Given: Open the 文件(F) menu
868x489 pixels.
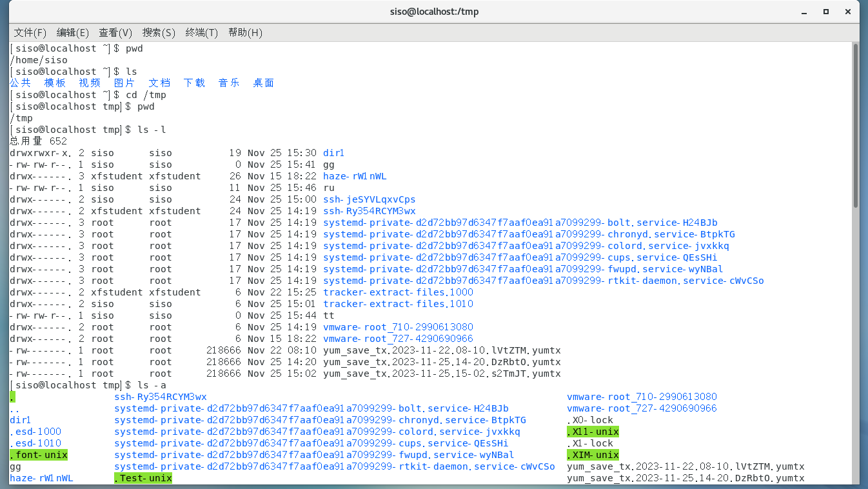Looking at the screenshot, I should point(30,32).
